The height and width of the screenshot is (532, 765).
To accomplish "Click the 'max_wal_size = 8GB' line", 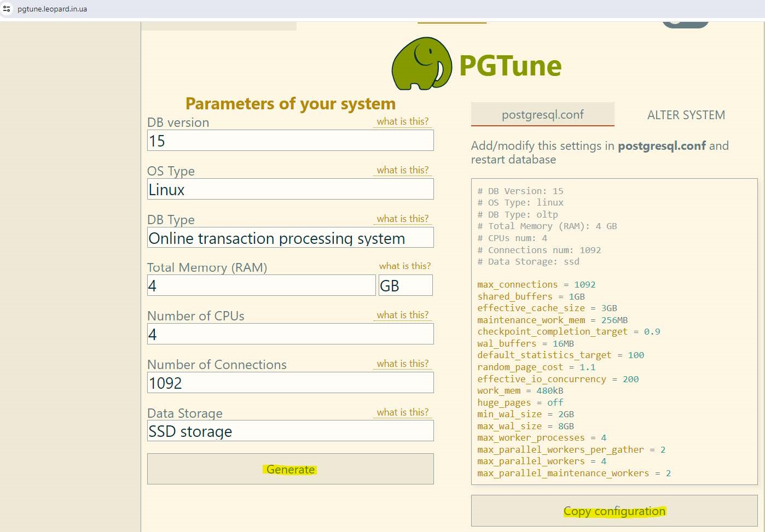I will tap(526, 426).
